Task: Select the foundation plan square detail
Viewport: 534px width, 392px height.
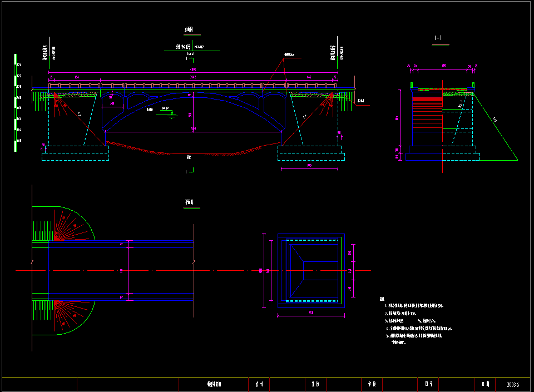Action: 311,270
